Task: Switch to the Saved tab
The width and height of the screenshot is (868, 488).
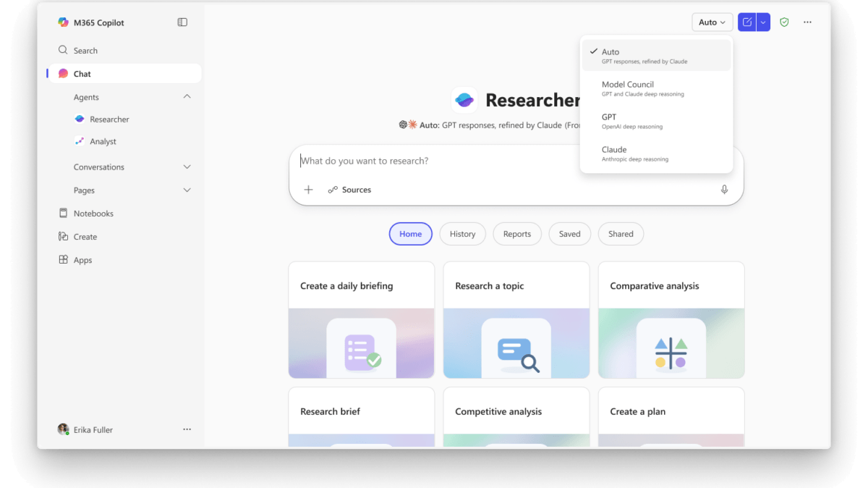Action: [570, 234]
